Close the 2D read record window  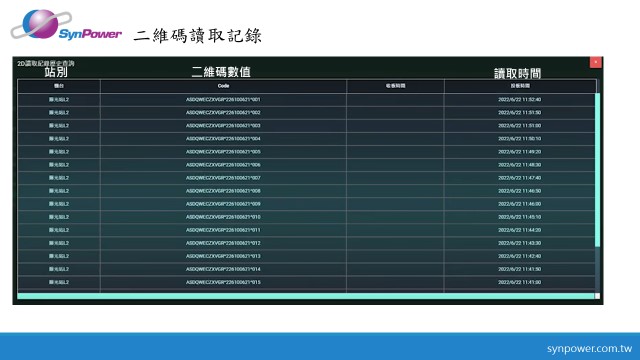point(596,62)
